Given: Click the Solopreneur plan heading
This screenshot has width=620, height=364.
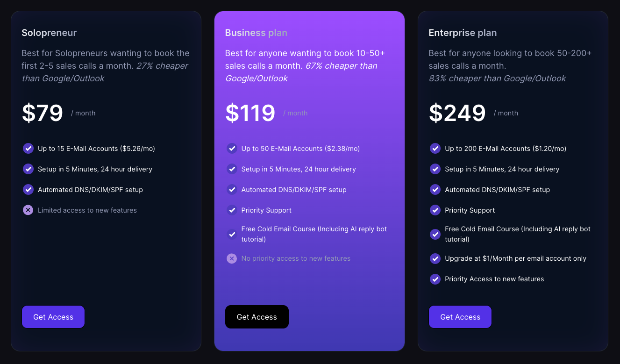Looking at the screenshot, I should point(49,33).
